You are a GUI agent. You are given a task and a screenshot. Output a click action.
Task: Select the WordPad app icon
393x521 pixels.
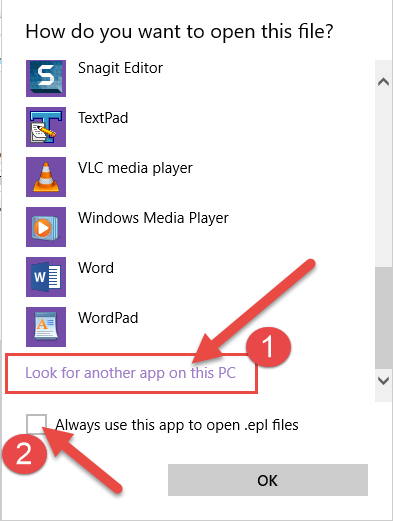point(46,327)
